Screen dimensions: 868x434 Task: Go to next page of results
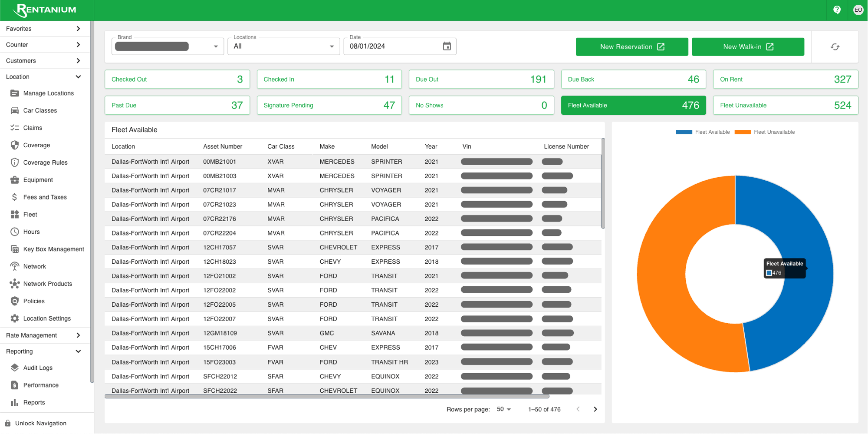coord(595,409)
